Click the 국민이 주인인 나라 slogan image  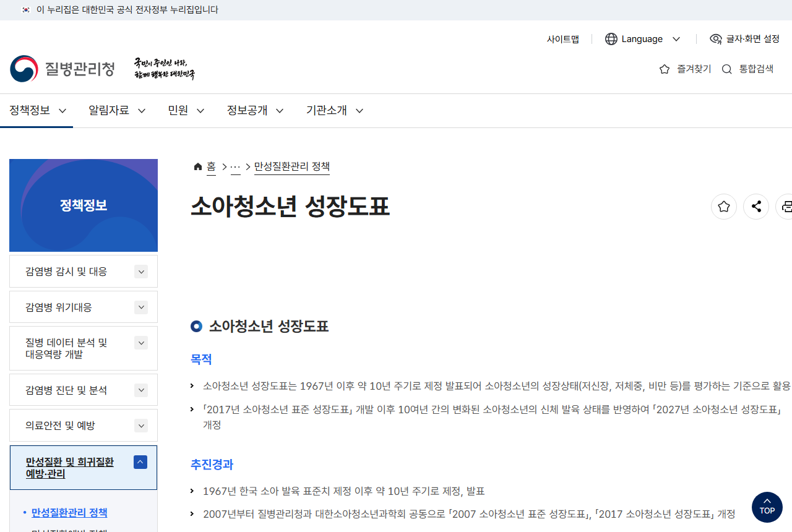coord(165,69)
